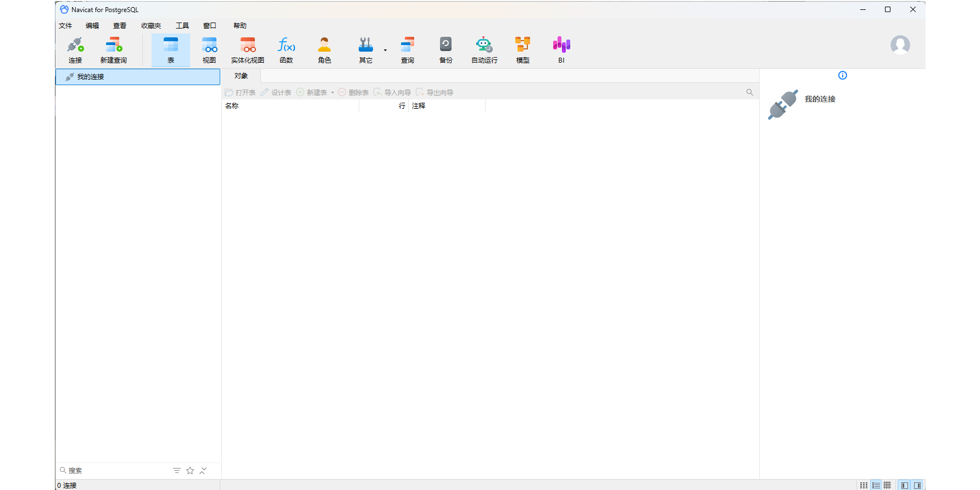The height and width of the screenshot is (490, 980).
Task: Click the user avatar to sign in
Action: [900, 45]
